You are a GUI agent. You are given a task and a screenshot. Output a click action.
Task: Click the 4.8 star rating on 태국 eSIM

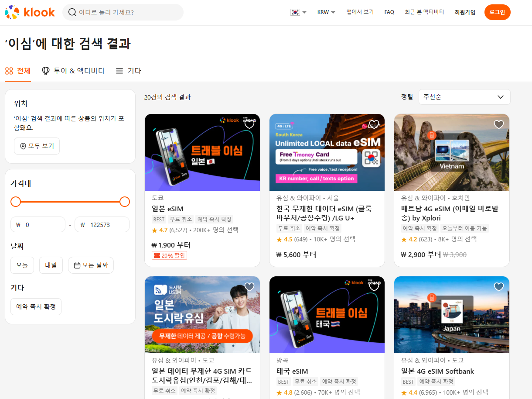pos(284,392)
